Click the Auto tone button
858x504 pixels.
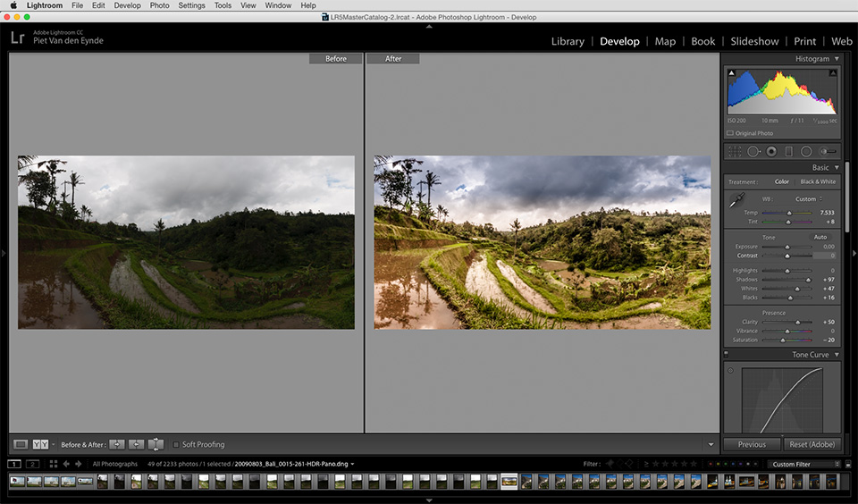(820, 237)
